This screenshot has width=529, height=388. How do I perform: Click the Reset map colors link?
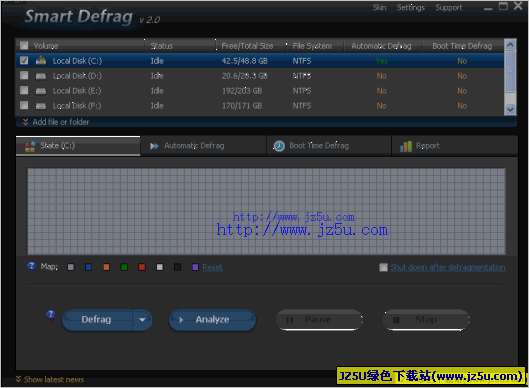pyautogui.click(x=212, y=267)
